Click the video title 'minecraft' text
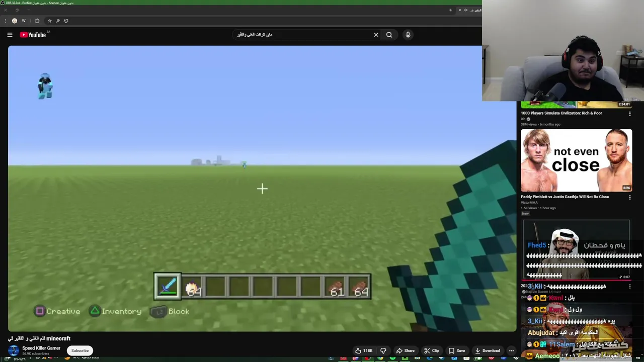Screen dimensions: 644x362 58,338
